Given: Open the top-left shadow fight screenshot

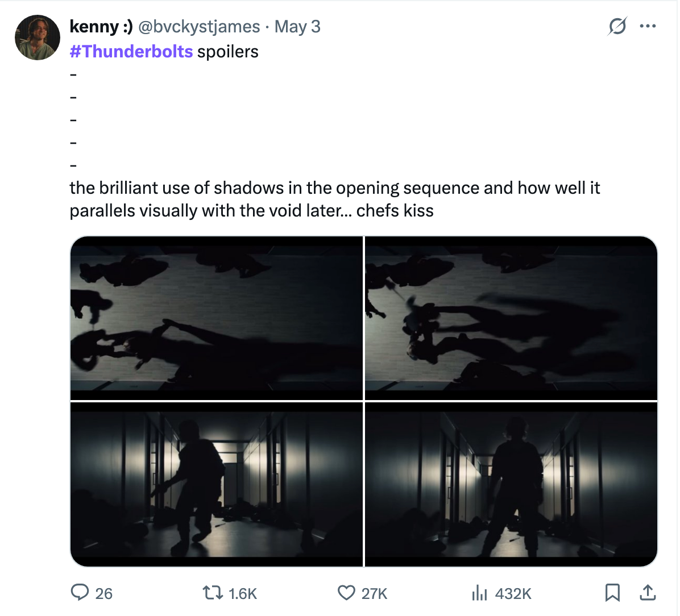Looking at the screenshot, I should (x=216, y=317).
